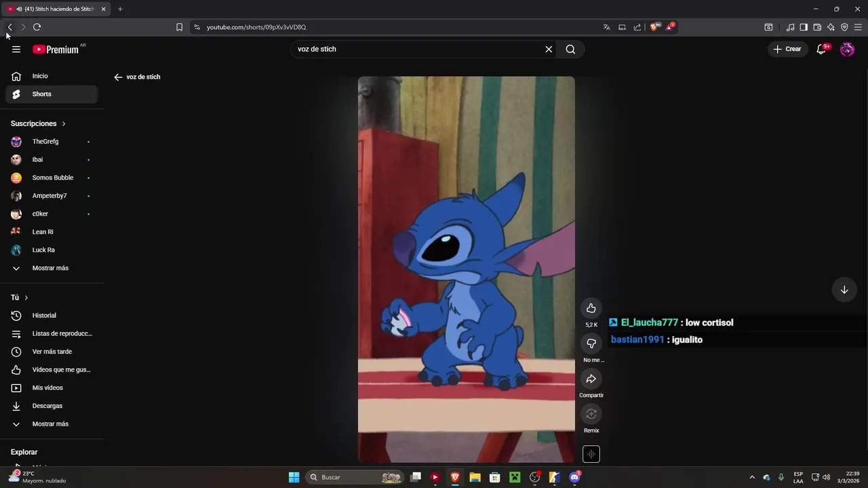Image resolution: width=868 pixels, height=488 pixels.
Task: Open Windows Start menu
Action: click(x=294, y=477)
